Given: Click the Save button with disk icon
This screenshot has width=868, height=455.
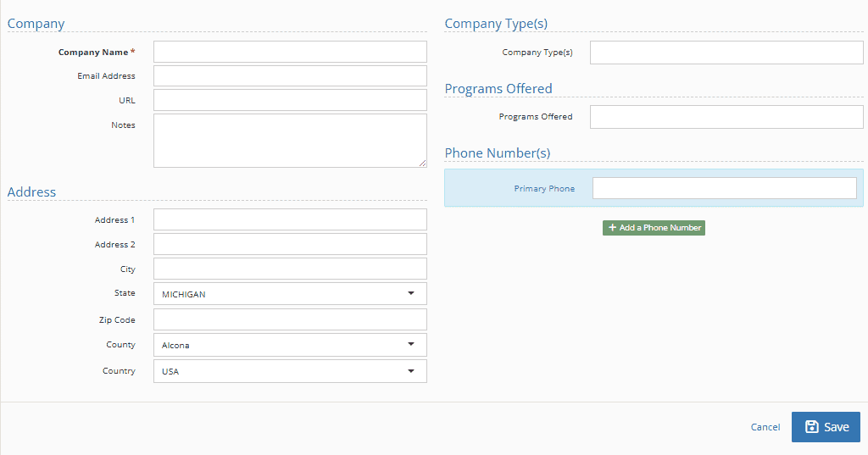Looking at the screenshot, I should click(826, 427).
